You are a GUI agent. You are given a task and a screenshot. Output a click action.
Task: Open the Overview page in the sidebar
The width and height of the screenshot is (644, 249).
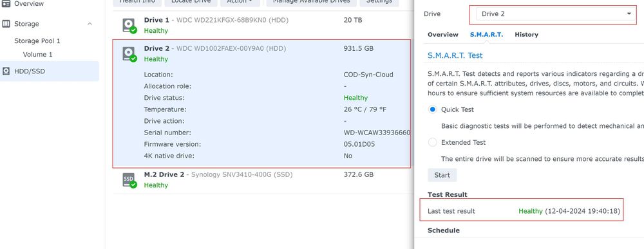(x=29, y=4)
